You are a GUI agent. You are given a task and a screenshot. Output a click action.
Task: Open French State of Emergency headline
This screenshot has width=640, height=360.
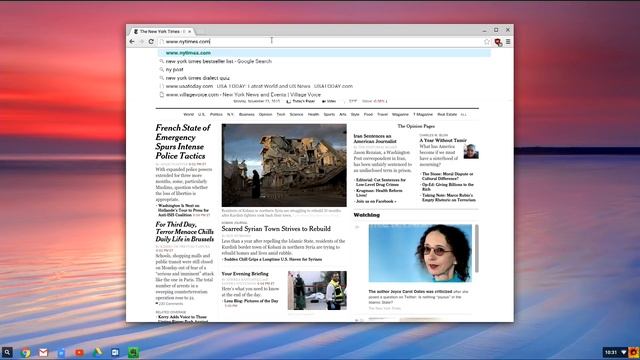[183, 142]
